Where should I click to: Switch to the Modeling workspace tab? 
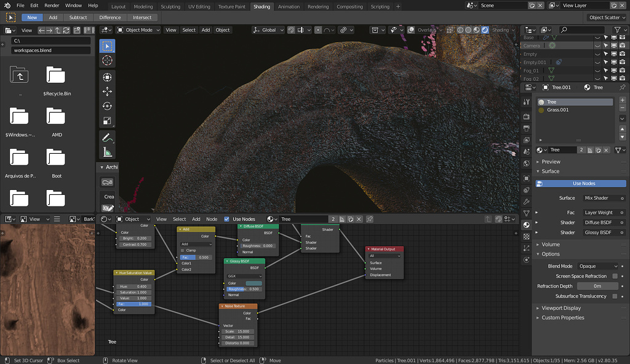click(143, 6)
